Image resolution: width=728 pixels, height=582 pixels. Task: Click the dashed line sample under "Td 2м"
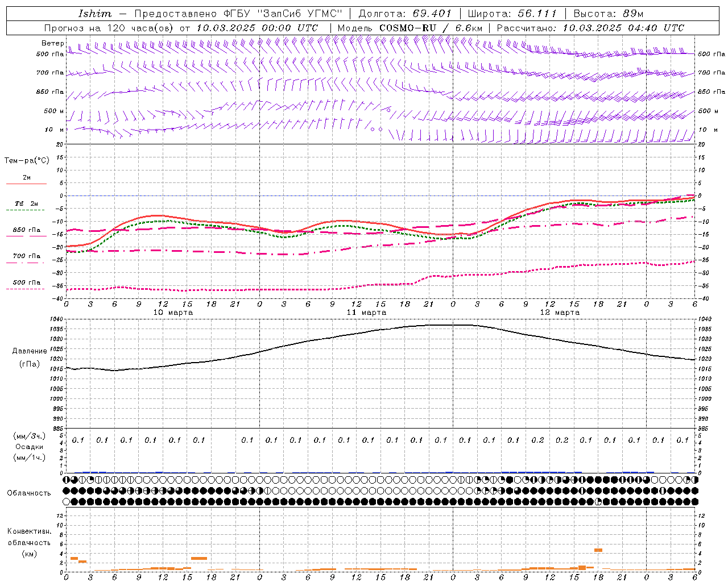pyautogui.click(x=26, y=210)
